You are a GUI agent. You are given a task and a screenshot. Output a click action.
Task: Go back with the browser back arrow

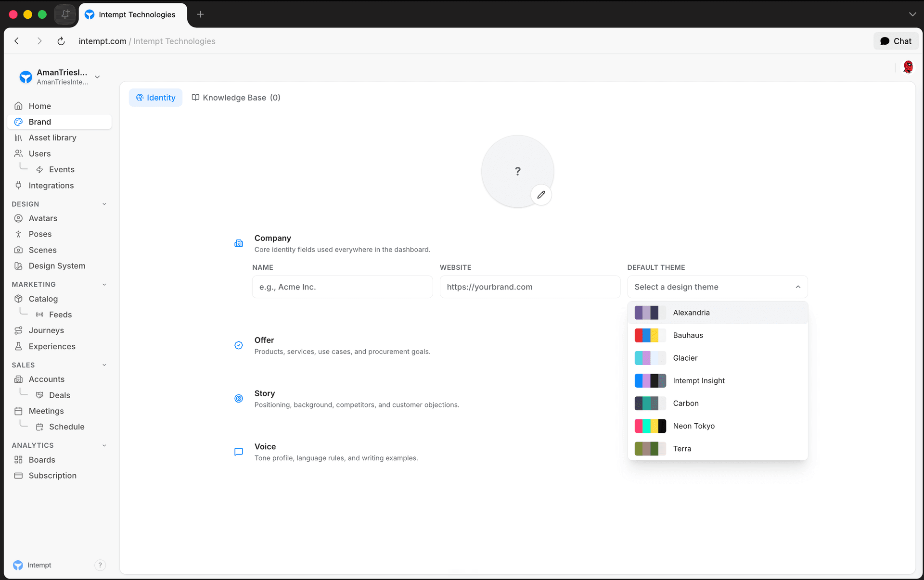coord(17,41)
